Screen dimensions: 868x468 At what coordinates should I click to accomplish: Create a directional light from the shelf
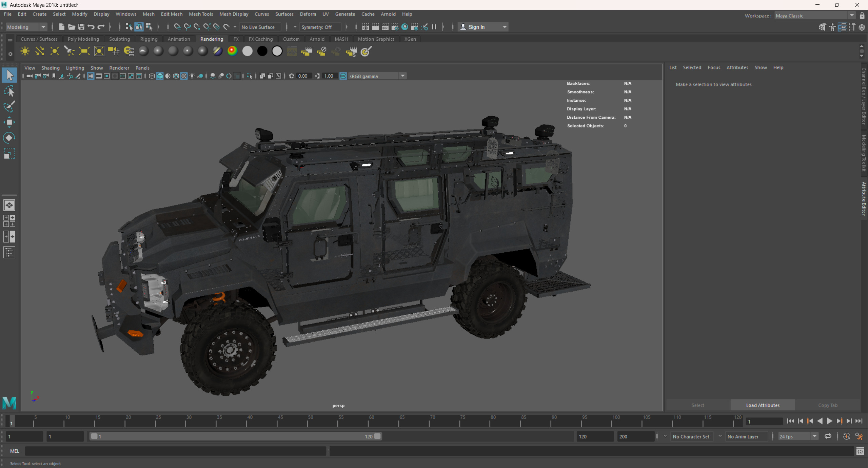(40, 51)
